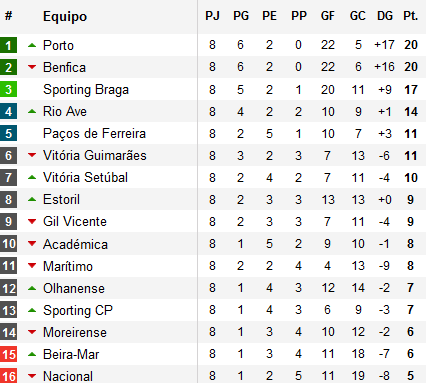Click the PJ matches played header

pos(212,16)
